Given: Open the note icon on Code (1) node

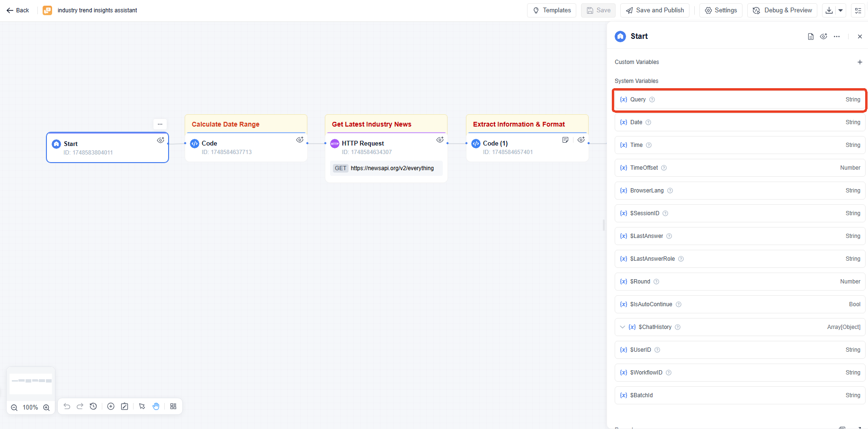Looking at the screenshot, I should pyautogui.click(x=565, y=140).
